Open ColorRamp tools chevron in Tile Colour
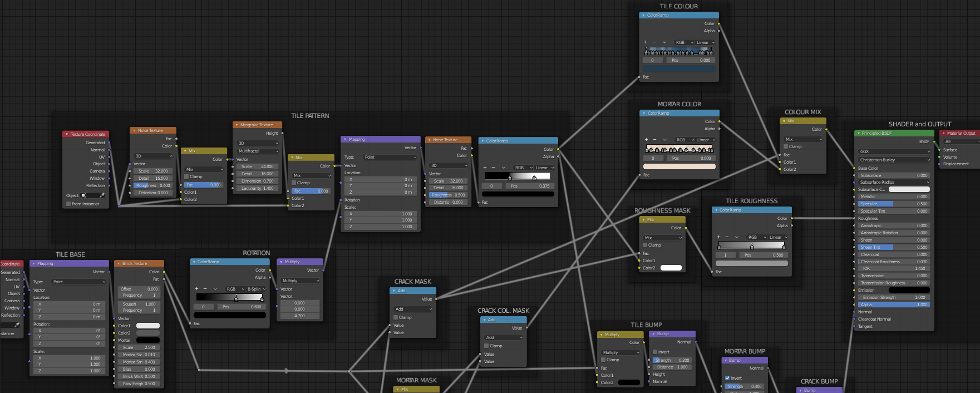This screenshot has height=393, width=980. coord(664,42)
